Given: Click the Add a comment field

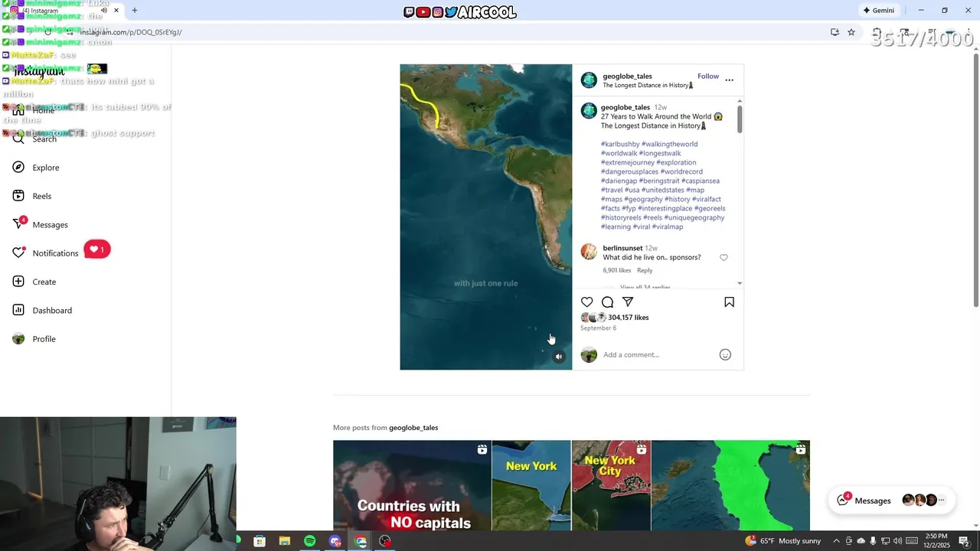Looking at the screenshot, I should point(658,354).
